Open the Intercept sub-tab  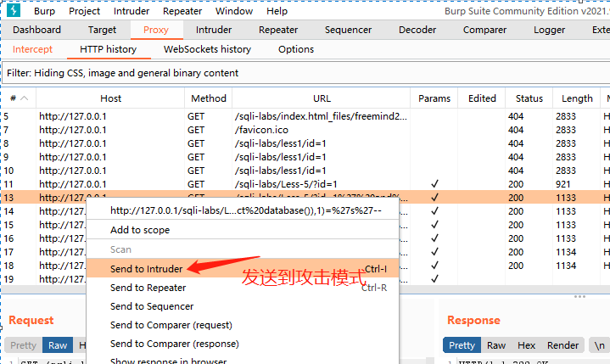point(32,49)
